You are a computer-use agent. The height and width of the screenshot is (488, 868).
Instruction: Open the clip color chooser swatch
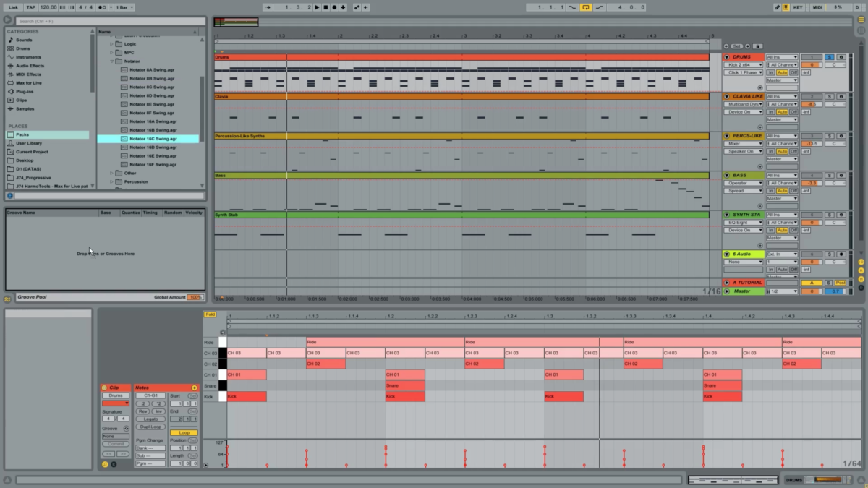tap(115, 403)
